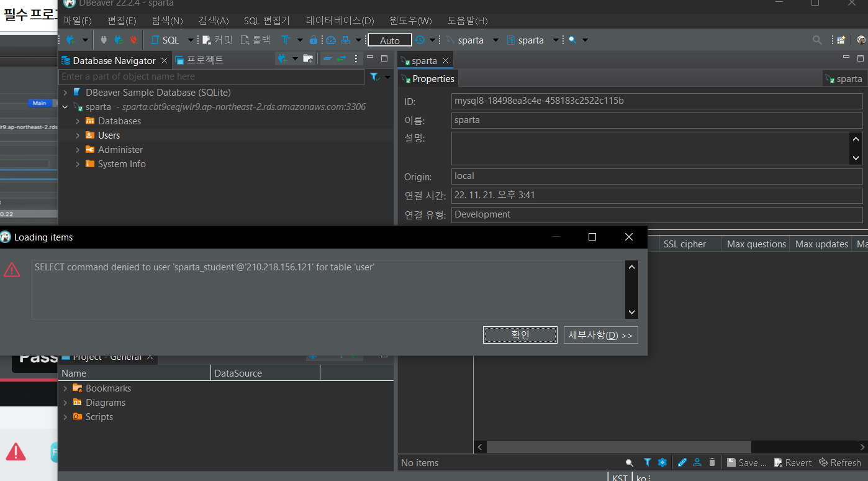The width and height of the screenshot is (868, 481).
Task: Close the sparta editor tab
Action: tap(445, 61)
